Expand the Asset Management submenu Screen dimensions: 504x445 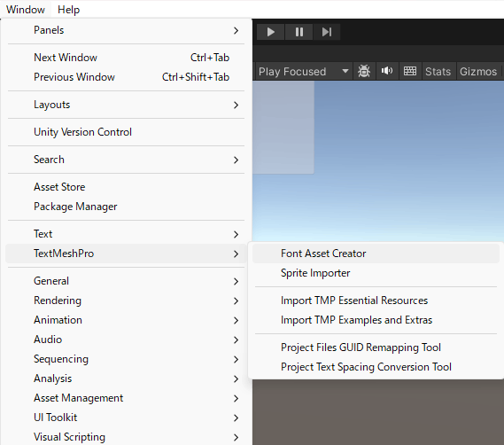coord(126,398)
